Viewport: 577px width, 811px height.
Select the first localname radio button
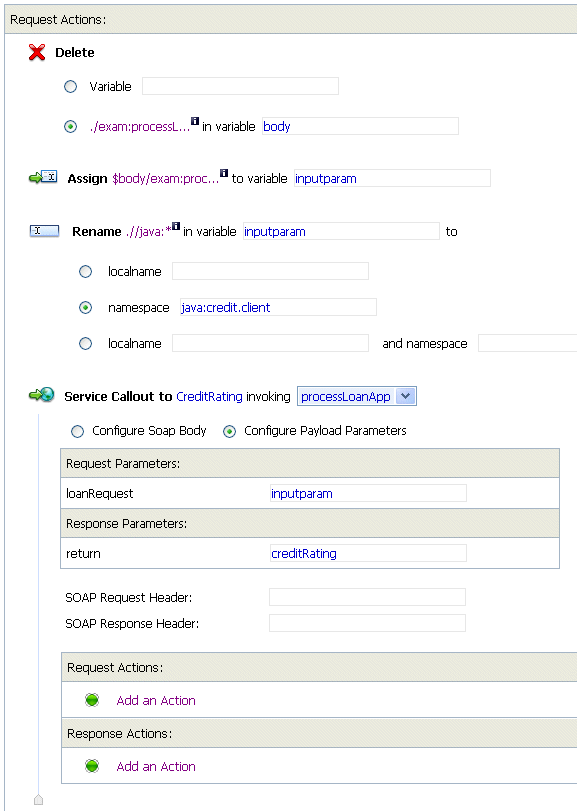(85, 272)
